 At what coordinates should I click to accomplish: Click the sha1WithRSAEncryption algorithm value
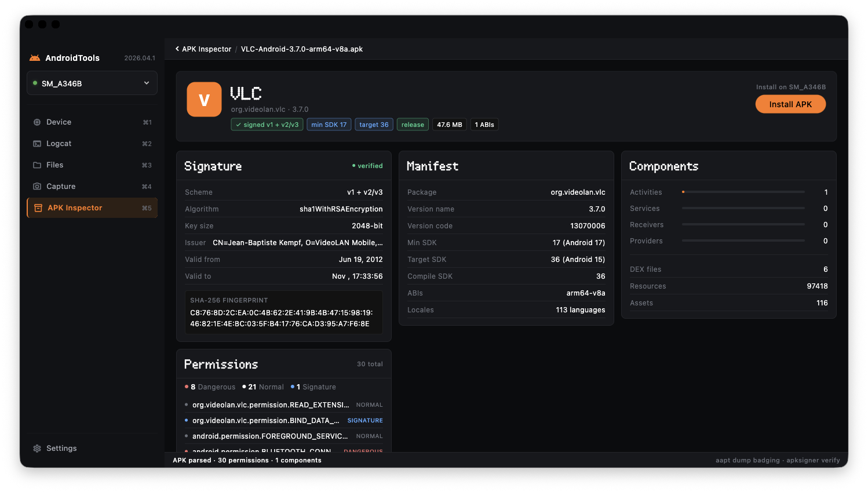pyautogui.click(x=341, y=209)
